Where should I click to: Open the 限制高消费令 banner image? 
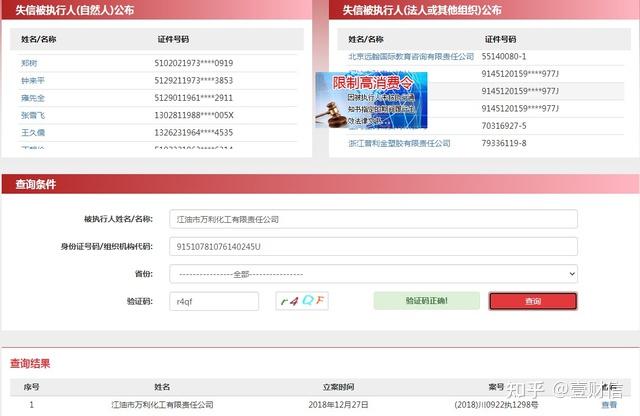[x=371, y=100]
